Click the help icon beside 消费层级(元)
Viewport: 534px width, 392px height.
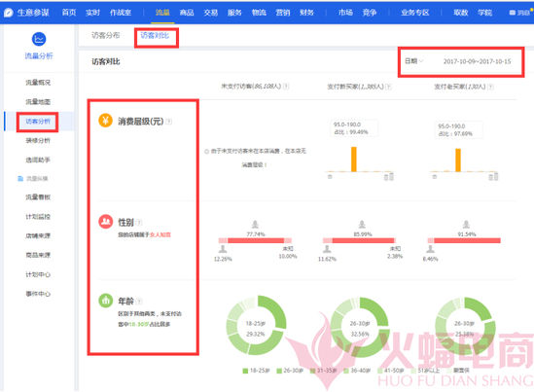click(x=169, y=122)
